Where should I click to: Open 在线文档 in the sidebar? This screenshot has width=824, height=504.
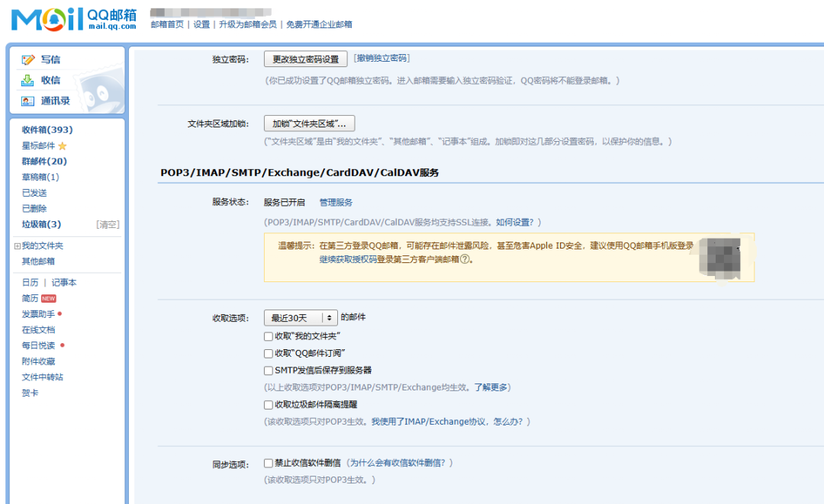pos(38,329)
